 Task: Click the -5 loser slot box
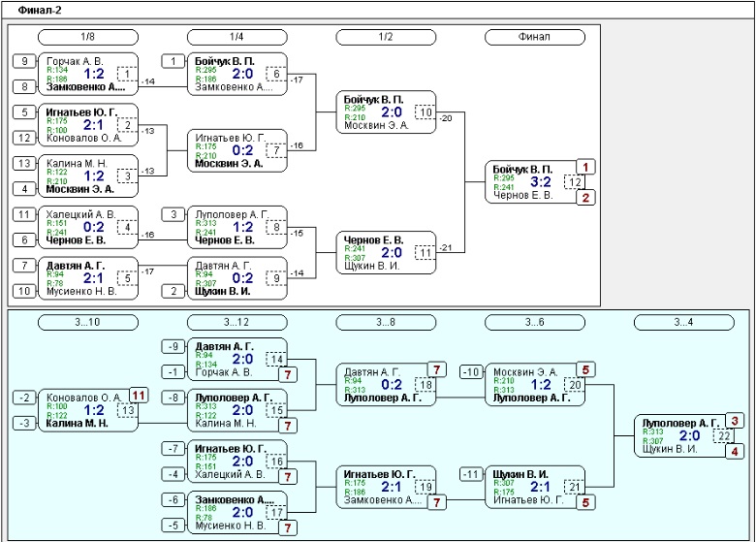point(173,526)
